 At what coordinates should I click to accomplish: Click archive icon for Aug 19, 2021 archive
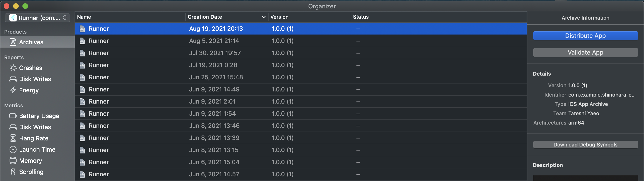[x=82, y=29]
